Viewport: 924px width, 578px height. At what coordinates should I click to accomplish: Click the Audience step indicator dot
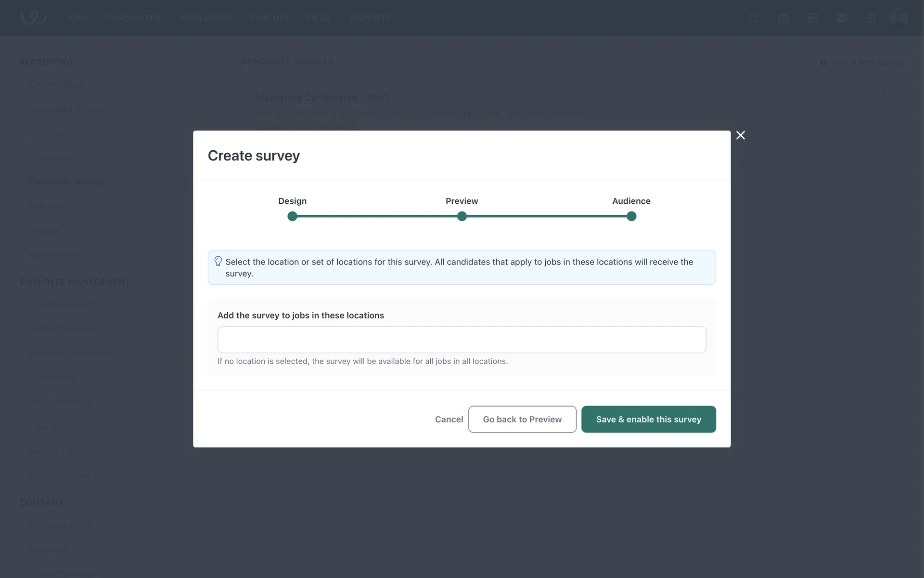coord(631,216)
